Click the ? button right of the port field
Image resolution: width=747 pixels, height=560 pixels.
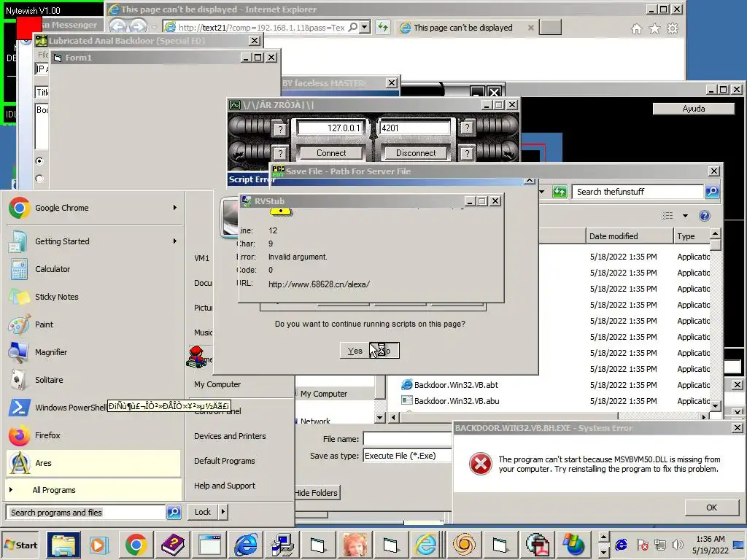pos(467,128)
